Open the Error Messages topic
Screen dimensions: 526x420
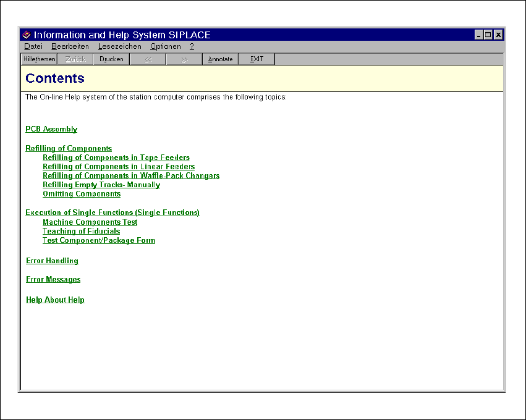point(53,279)
